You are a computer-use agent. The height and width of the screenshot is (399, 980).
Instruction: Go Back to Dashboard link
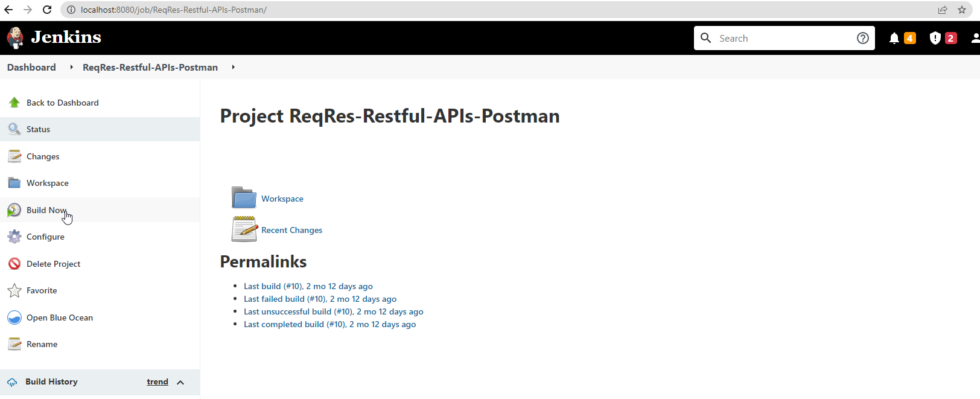pyautogui.click(x=62, y=103)
